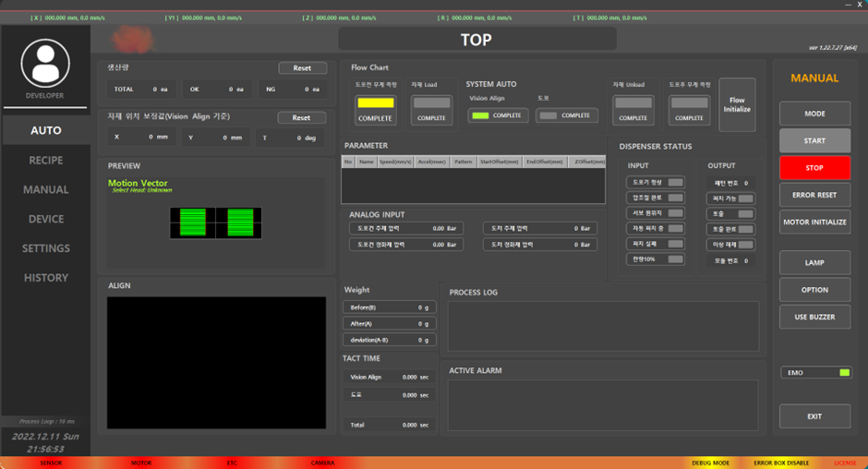Click the SENSOR status in the bottom bar

[51, 463]
